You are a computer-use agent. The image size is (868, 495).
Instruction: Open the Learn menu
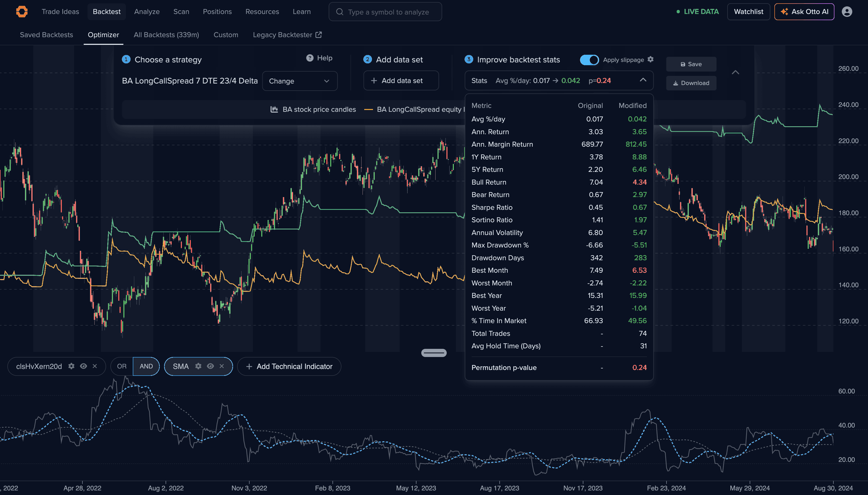pyautogui.click(x=301, y=11)
